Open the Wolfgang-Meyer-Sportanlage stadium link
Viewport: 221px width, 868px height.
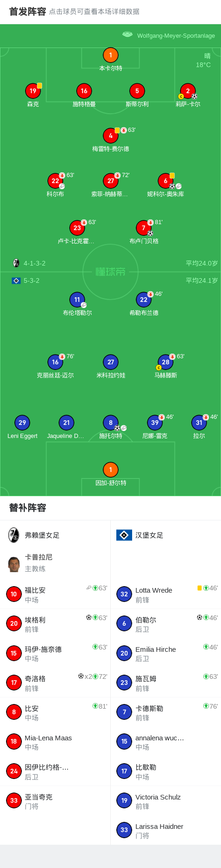(168, 35)
